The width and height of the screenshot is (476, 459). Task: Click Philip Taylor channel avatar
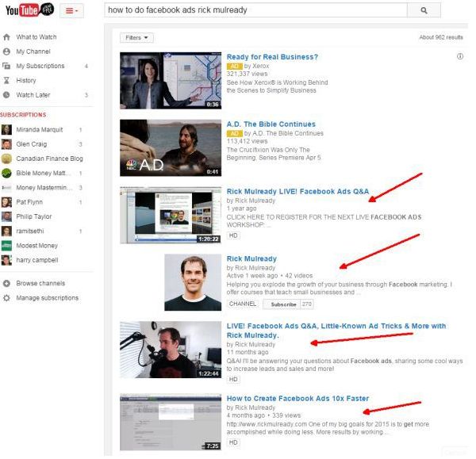pos(6,216)
